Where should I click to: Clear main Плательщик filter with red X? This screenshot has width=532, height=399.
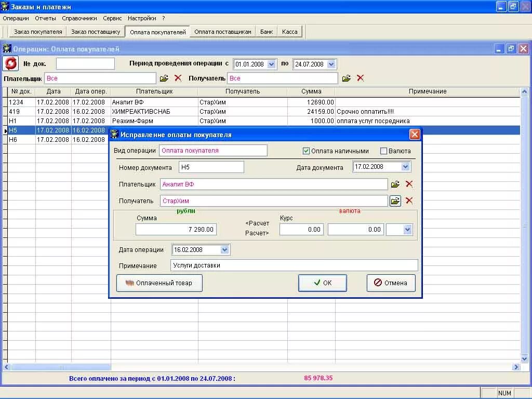[x=178, y=78]
